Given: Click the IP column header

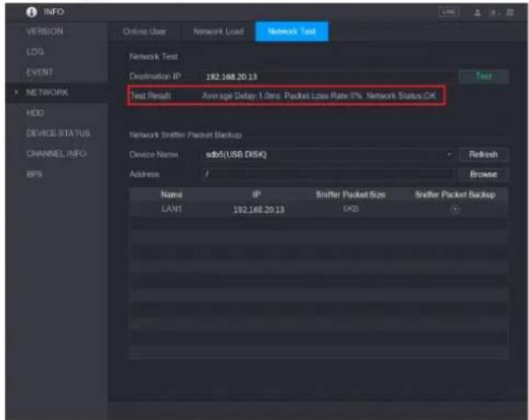Looking at the screenshot, I should point(256,194).
